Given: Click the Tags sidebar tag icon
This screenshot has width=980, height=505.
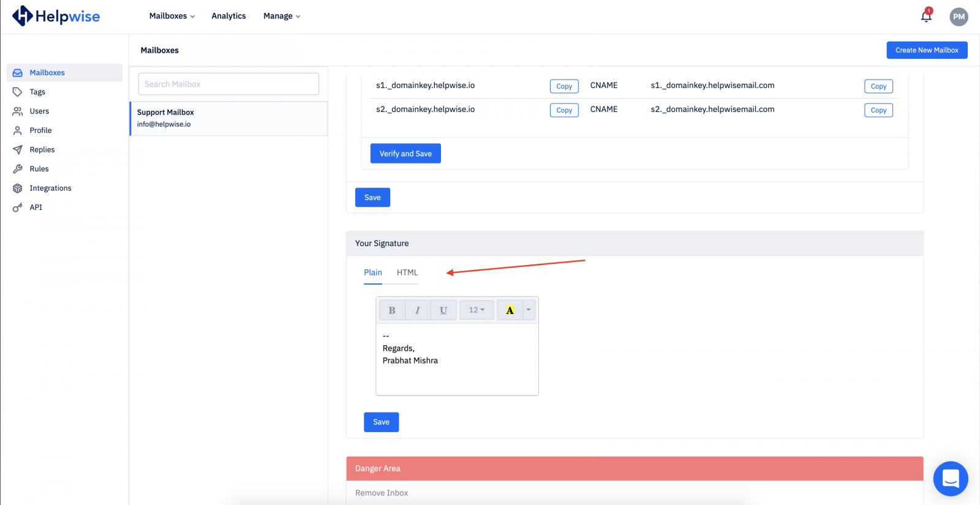Looking at the screenshot, I should pos(18,92).
